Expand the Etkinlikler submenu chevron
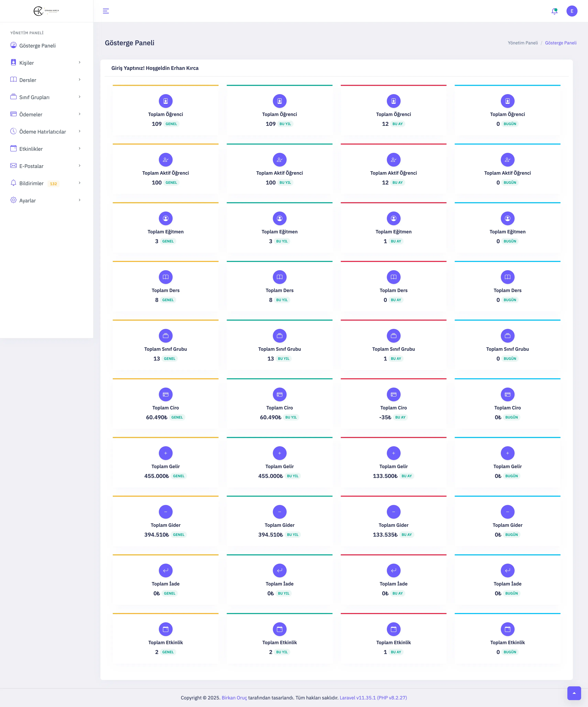 pos(79,149)
